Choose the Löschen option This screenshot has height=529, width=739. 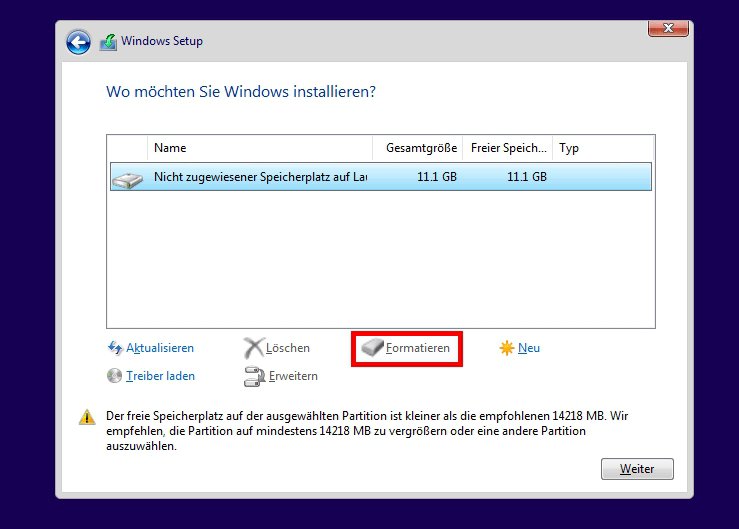pos(287,348)
